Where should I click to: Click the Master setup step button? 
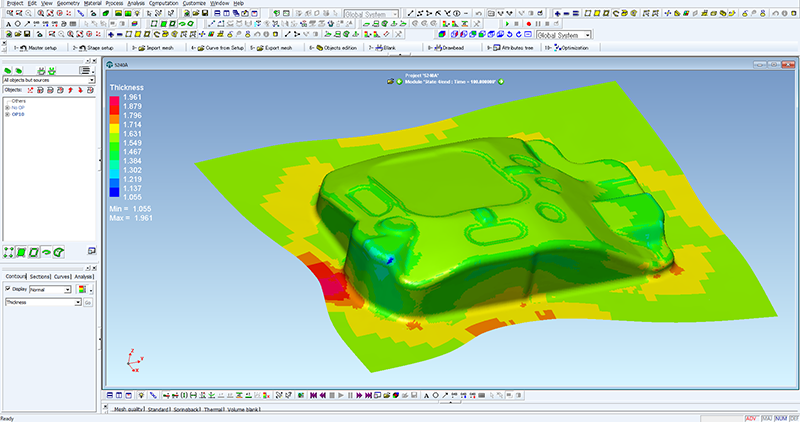point(36,47)
